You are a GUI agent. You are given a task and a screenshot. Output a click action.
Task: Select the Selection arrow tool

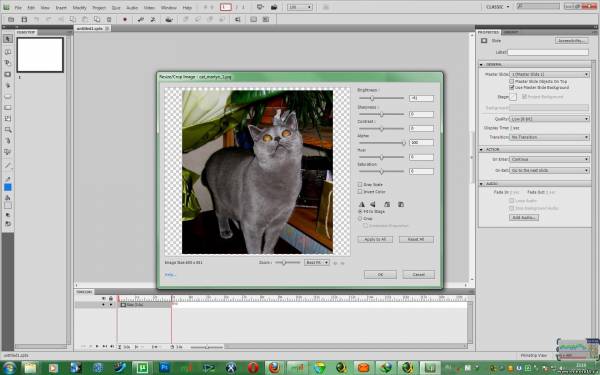(x=8, y=39)
